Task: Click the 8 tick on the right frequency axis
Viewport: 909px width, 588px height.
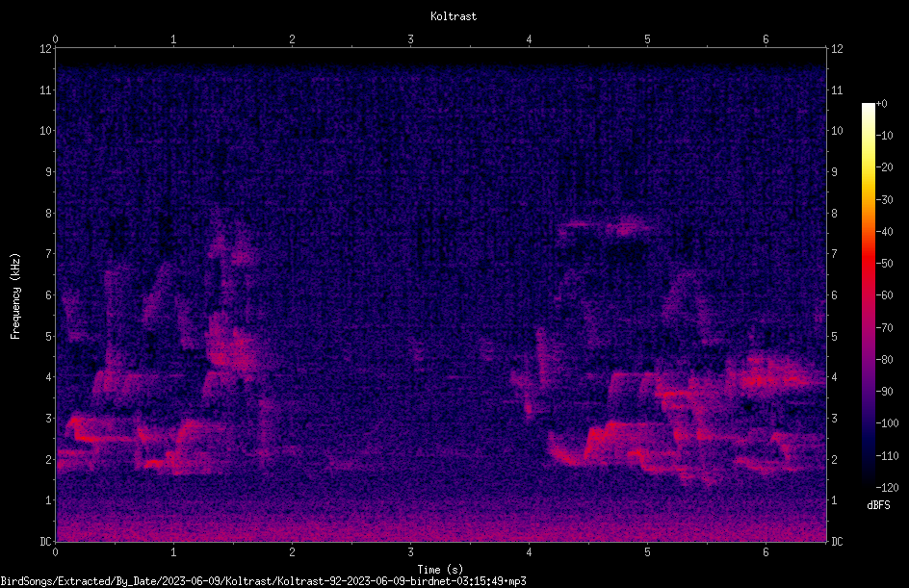Action: 834,214
